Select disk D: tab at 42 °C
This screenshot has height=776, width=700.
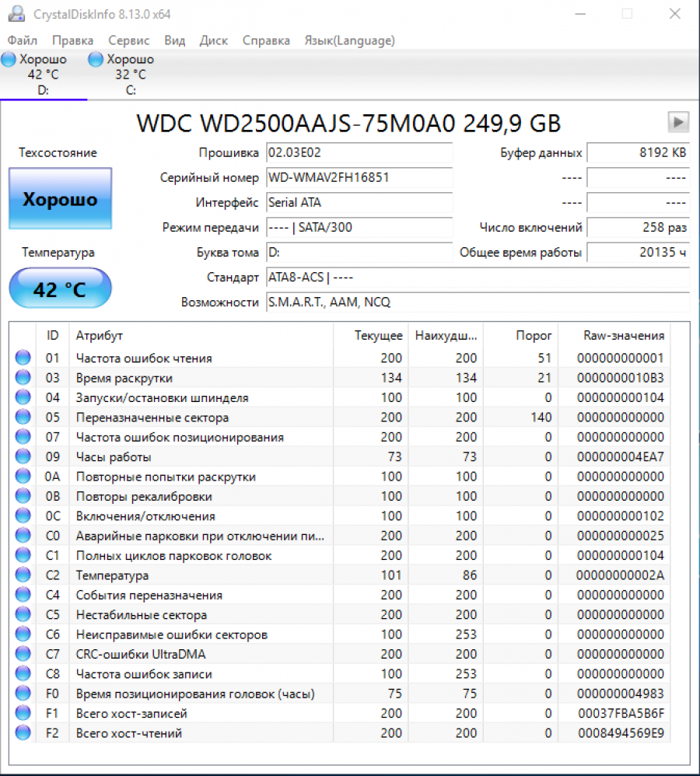pyautogui.click(x=43, y=74)
